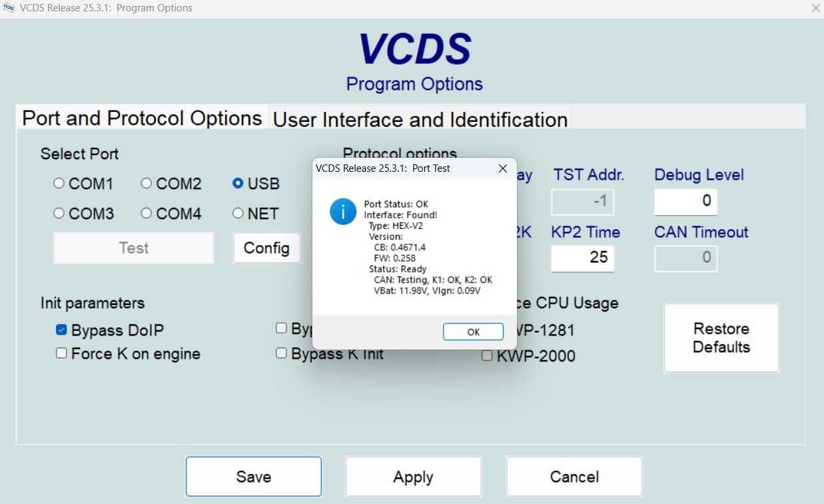Click the 'Init parameters' label
Screen dimensions: 824x504
click(92, 303)
